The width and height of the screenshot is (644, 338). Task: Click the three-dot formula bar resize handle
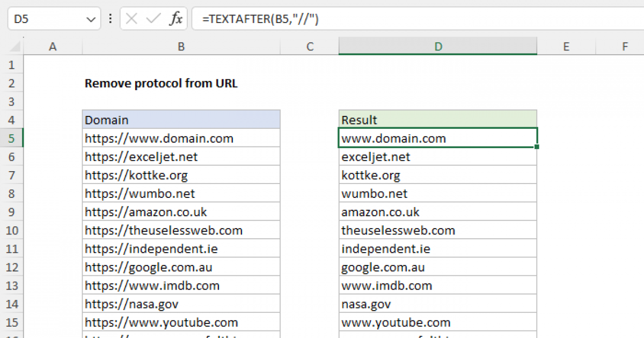(111, 19)
